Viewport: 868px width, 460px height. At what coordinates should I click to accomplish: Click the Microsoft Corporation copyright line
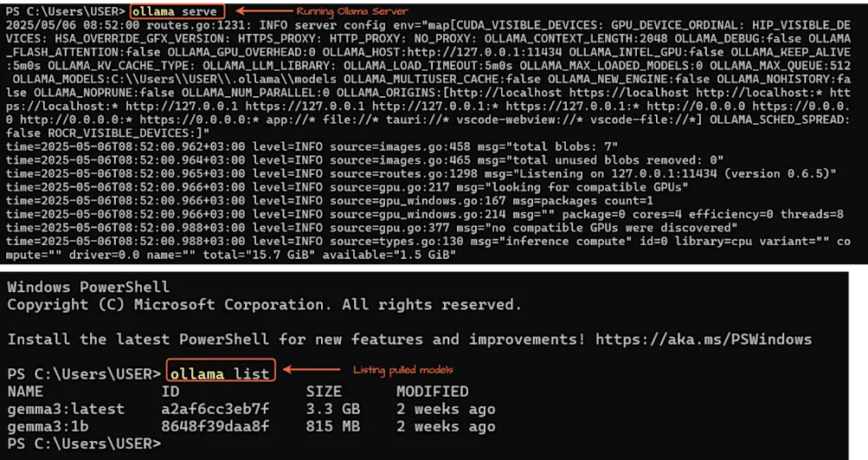click(x=264, y=305)
